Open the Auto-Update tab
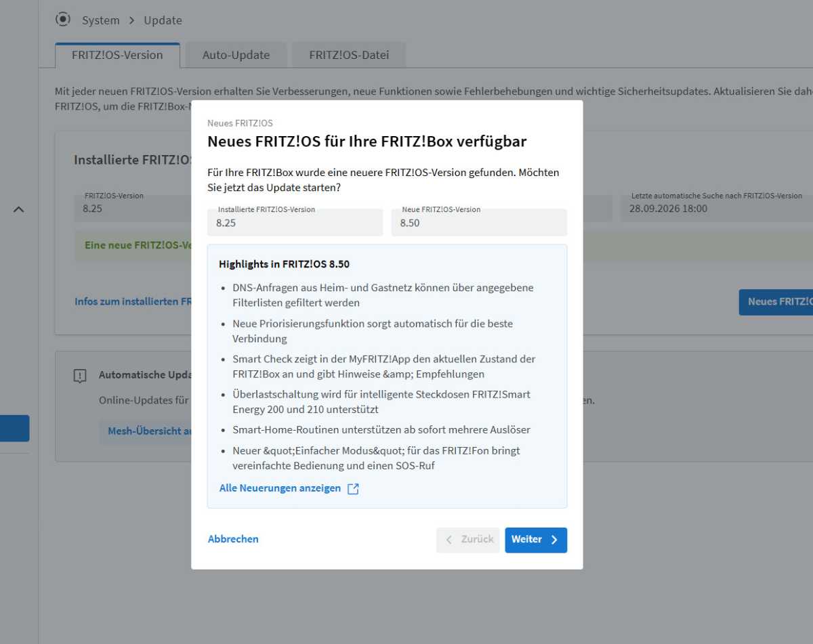Screen dimensions: 813x644 click(x=236, y=55)
